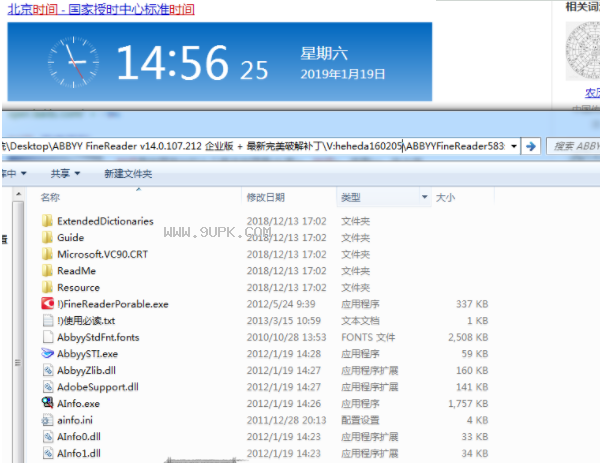
Task: Open the 类型 column filter arrow
Action: [424, 197]
